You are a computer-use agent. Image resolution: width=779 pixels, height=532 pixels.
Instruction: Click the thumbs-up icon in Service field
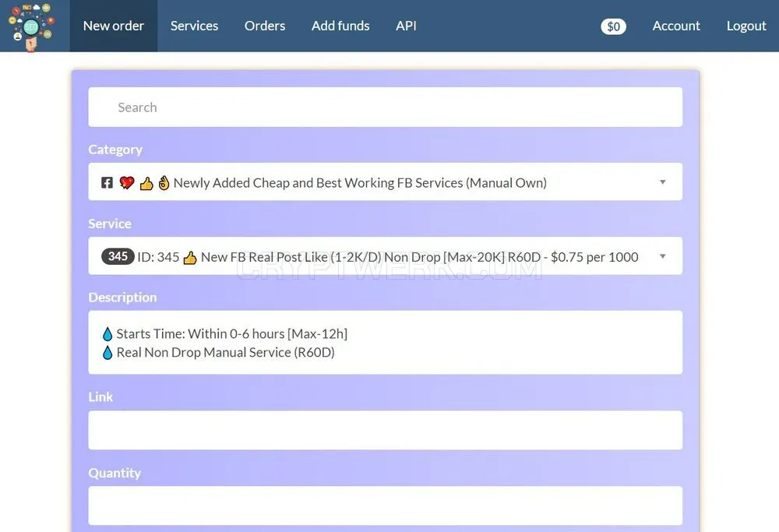(190, 258)
